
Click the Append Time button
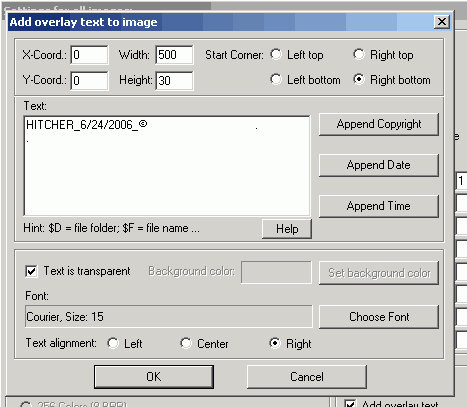379,206
